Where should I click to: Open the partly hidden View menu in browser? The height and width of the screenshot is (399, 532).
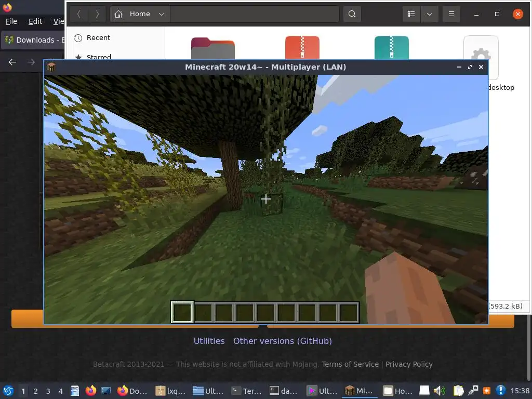pyautogui.click(x=59, y=21)
